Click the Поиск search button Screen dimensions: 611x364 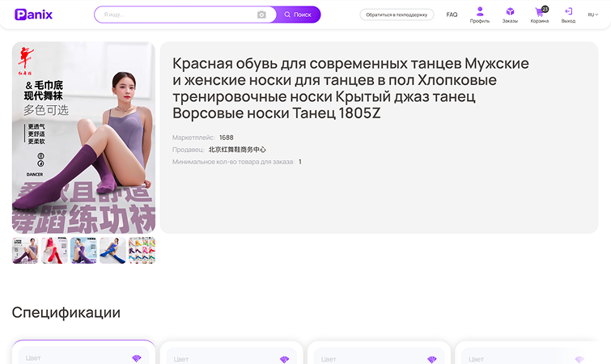(298, 15)
